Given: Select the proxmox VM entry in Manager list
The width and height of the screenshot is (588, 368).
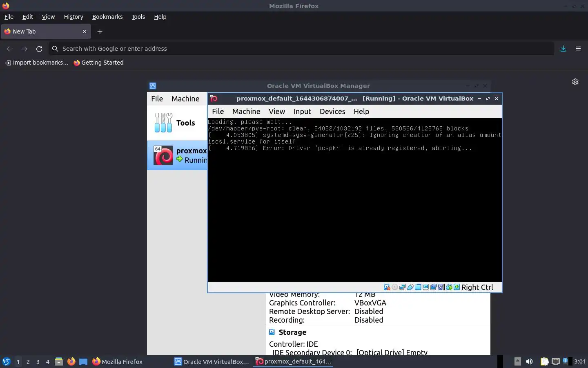Looking at the screenshot, I should click(177, 155).
